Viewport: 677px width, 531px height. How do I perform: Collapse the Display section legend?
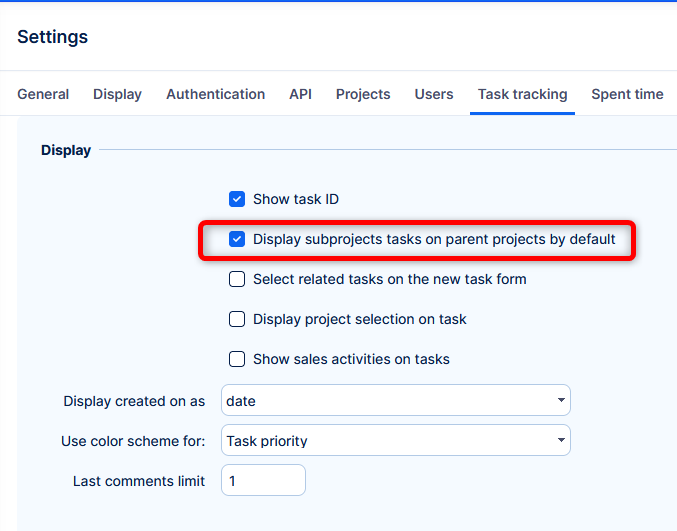click(66, 150)
